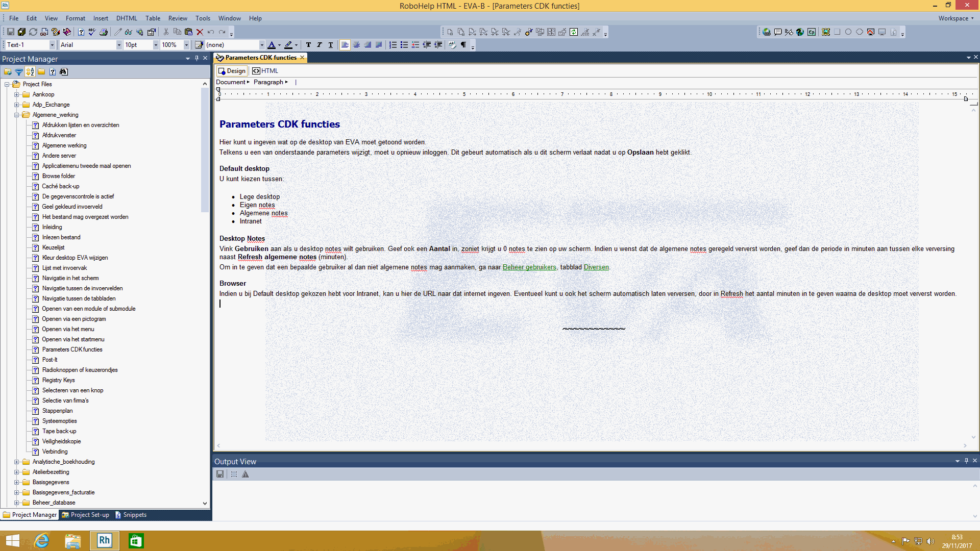Toggle Bold formatting button
Viewport: 980px width, 551px height.
(x=308, y=45)
